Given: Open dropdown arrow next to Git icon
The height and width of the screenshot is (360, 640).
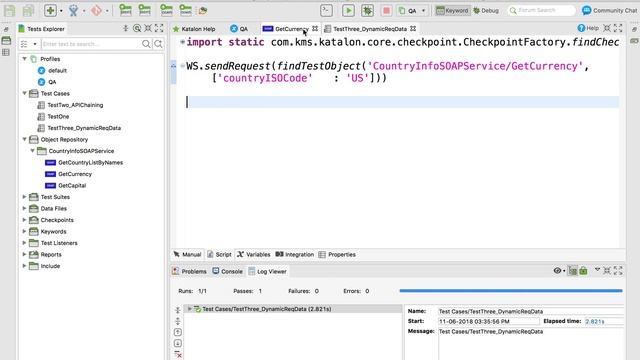Looking at the screenshot, I should [x=107, y=11].
